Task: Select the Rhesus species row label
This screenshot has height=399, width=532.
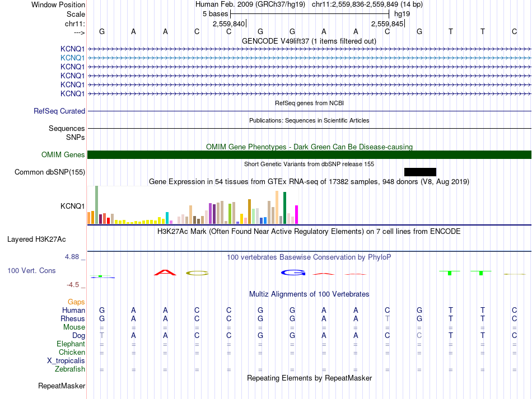Action: coord(73,318)
